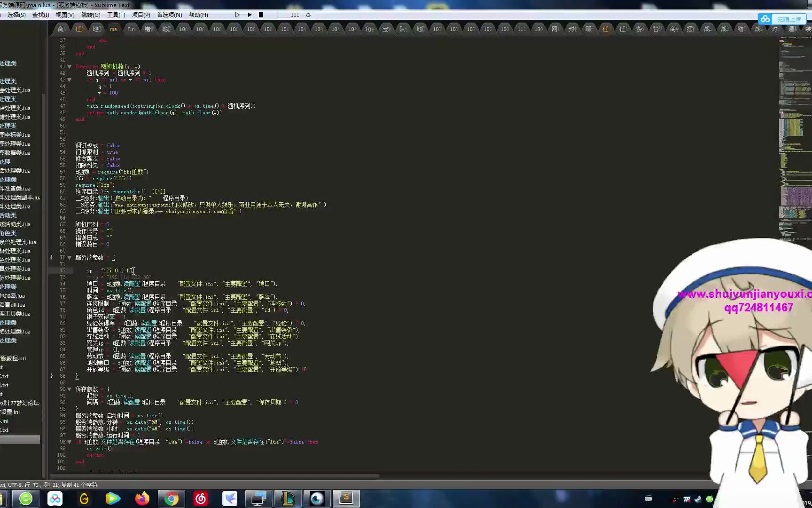Open the 工具(T) menu

click(116, 15)
